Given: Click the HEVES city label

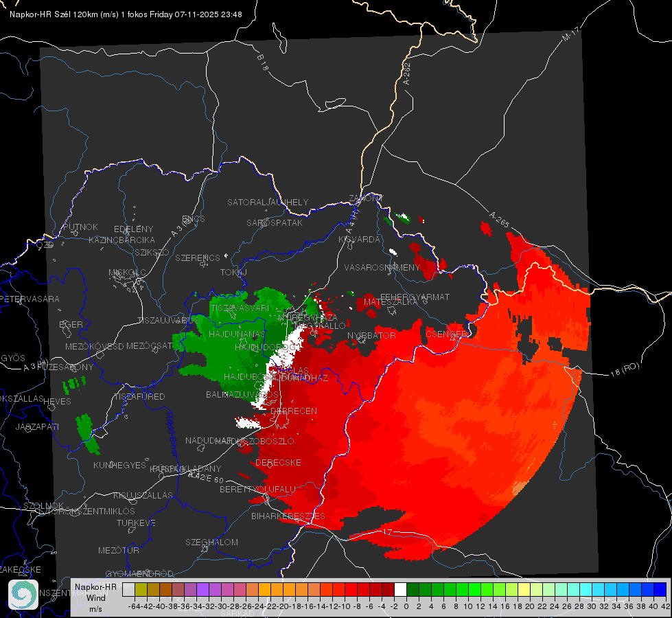Looking at the screenshot, I should pos(57,402).
